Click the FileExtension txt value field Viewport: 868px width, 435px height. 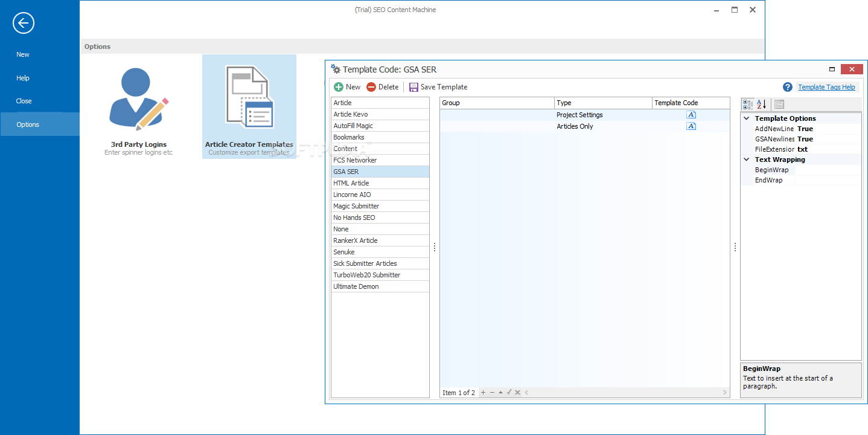pos(828,149)
